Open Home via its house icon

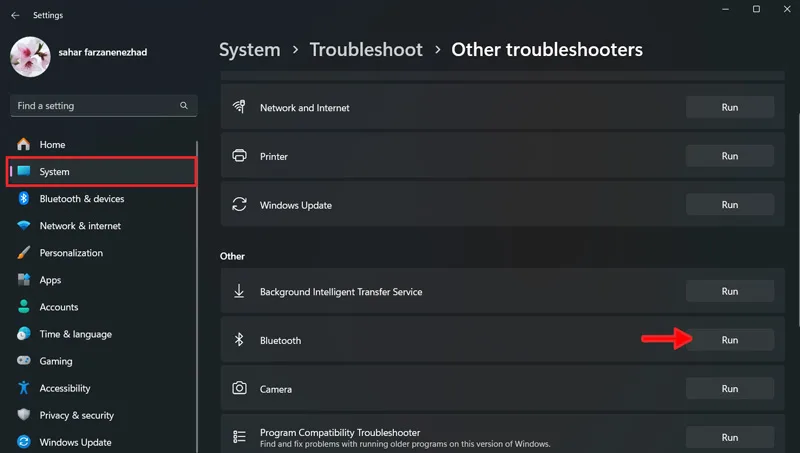tap(23, 144)
